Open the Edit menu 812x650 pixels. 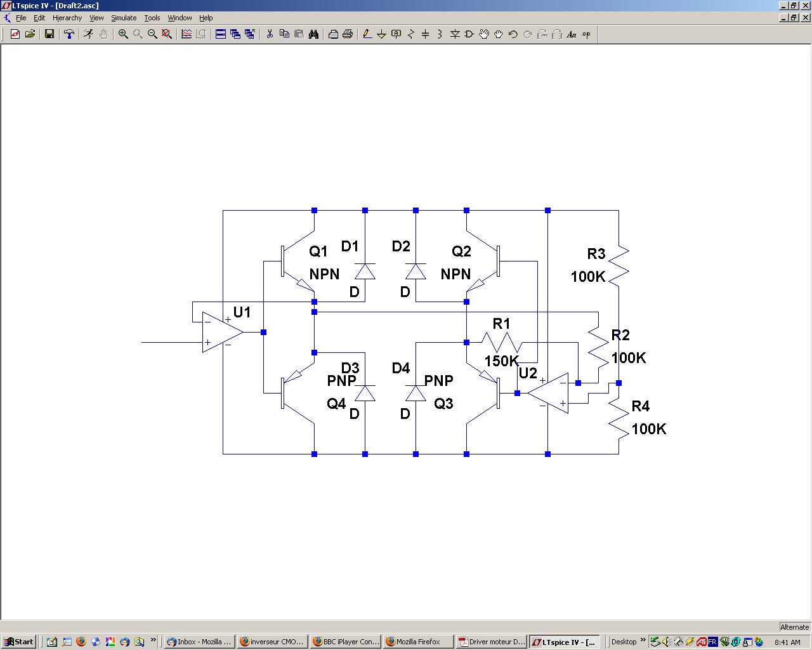(39, 18)
